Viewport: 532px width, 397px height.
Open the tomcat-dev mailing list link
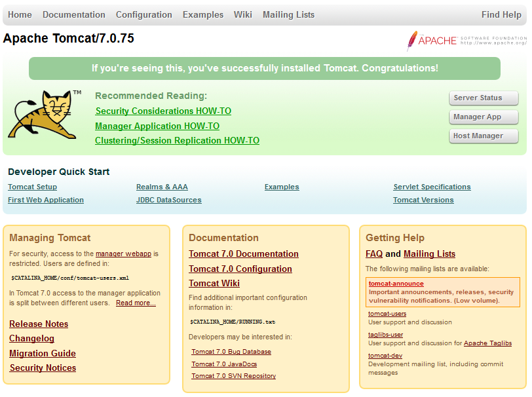click(x=385, y=356)
